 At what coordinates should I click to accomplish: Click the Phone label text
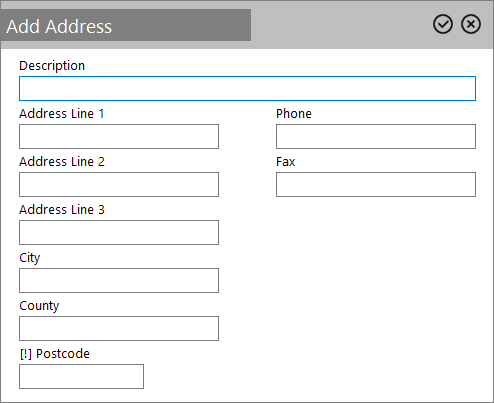point(294,114)
